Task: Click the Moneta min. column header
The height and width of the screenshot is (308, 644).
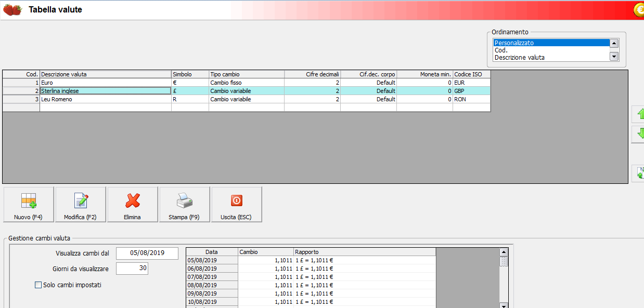Action: [425, 74]
